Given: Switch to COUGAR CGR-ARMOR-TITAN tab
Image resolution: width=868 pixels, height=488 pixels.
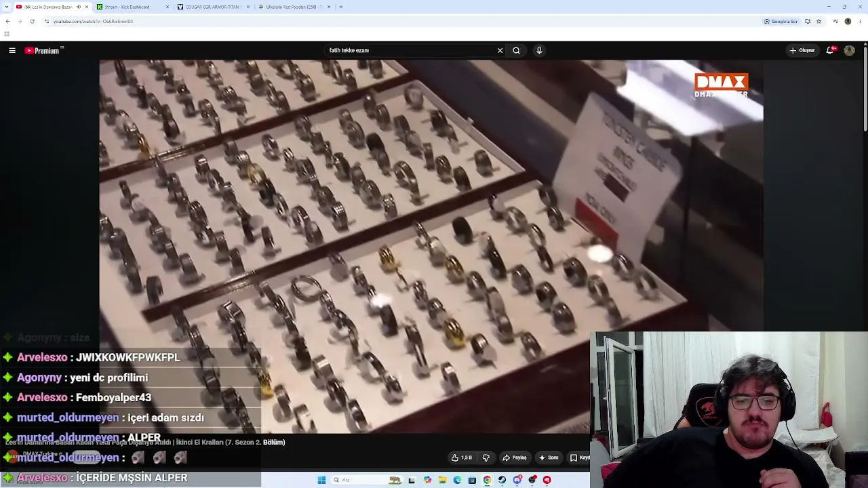Looking at the screenshot, I should 212,7.
